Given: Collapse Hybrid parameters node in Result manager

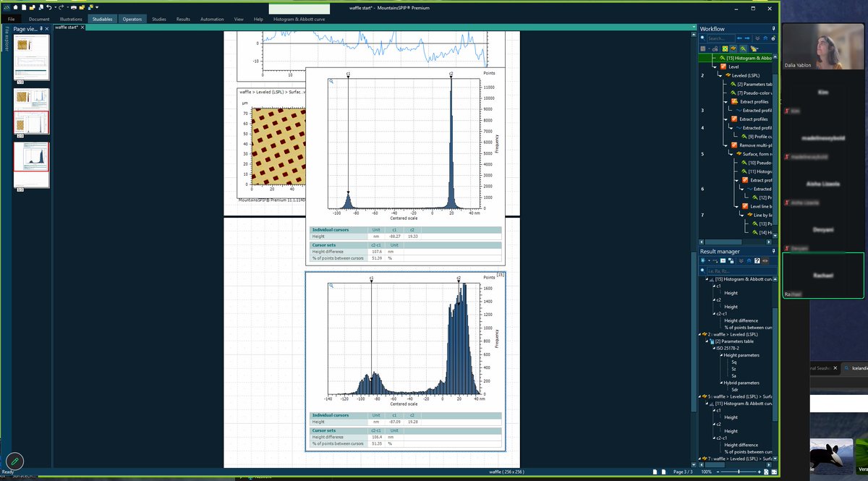Looking at the screenshot, I should (x=721, y=383).
